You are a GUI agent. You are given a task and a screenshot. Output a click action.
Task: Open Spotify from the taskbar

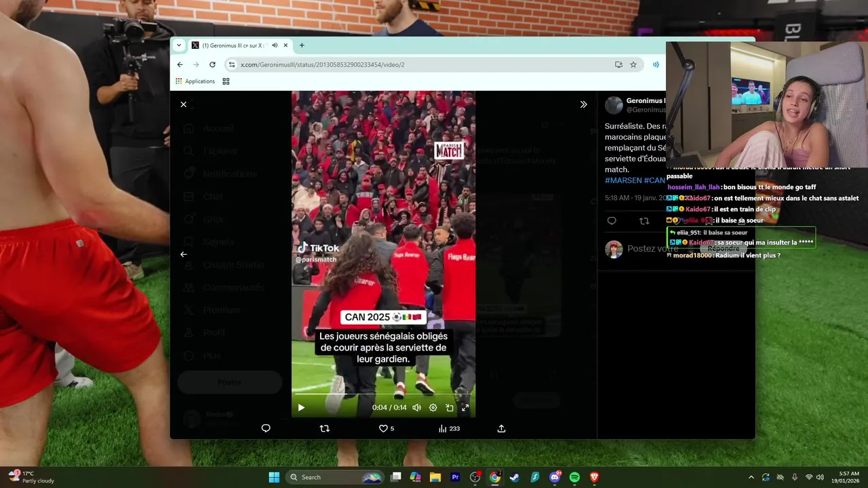pos(574,477)
